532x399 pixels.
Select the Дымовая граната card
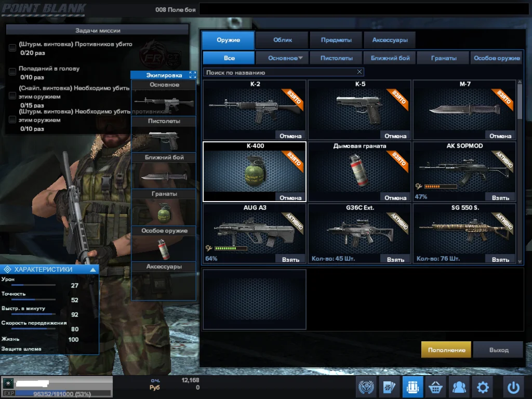pos(360,171)
